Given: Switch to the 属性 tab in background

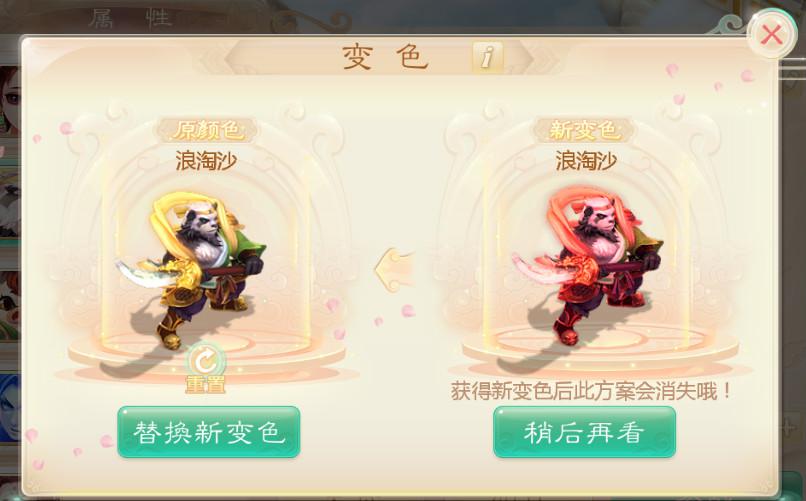Looking at the screenshot, I should pyautogui.click(x=130, y=18).
